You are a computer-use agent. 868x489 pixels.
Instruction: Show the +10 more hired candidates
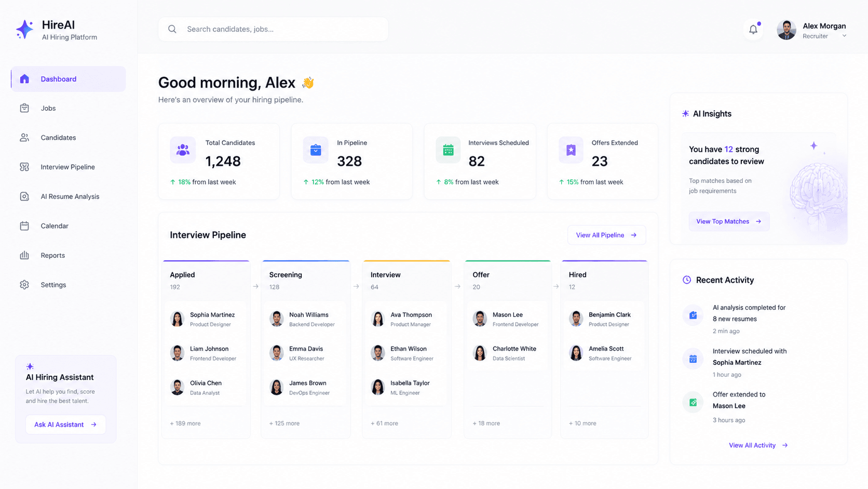(x=582, y=424)
